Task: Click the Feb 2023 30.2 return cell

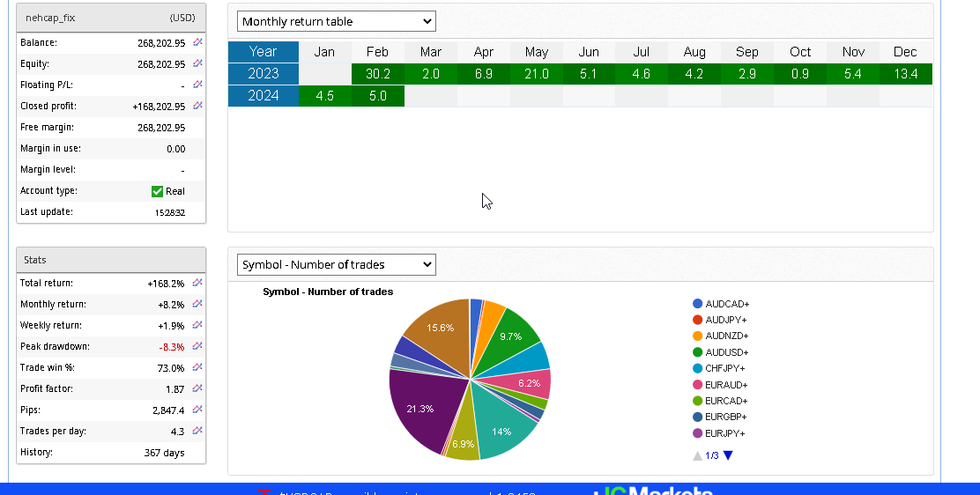Action: (377, 74)
